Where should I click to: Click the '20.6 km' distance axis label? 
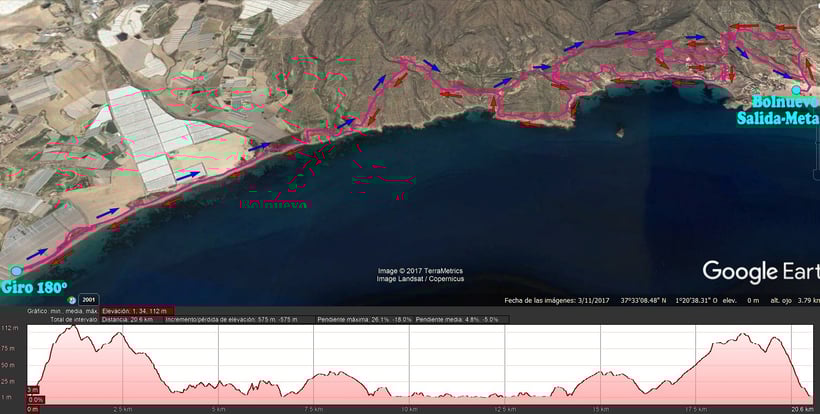click(803, 409)
